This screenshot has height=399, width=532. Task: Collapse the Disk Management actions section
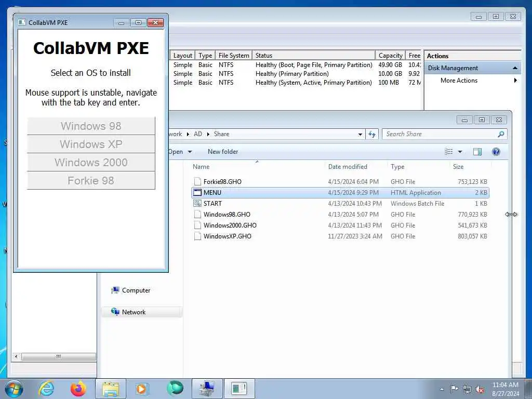click(x=515, y=68)
